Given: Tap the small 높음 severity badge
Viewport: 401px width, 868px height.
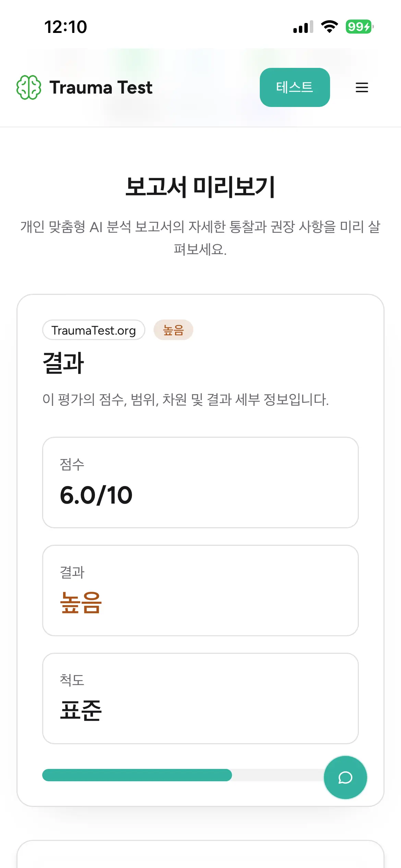Looking at the screenshot, I should (173, 330).
